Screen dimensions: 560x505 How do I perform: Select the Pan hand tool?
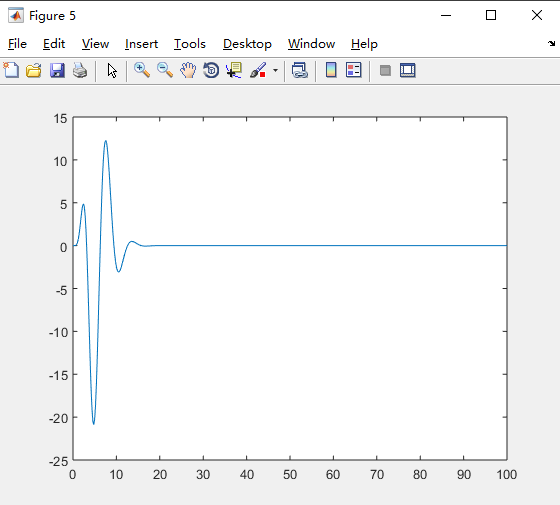(x=188, y=70)
